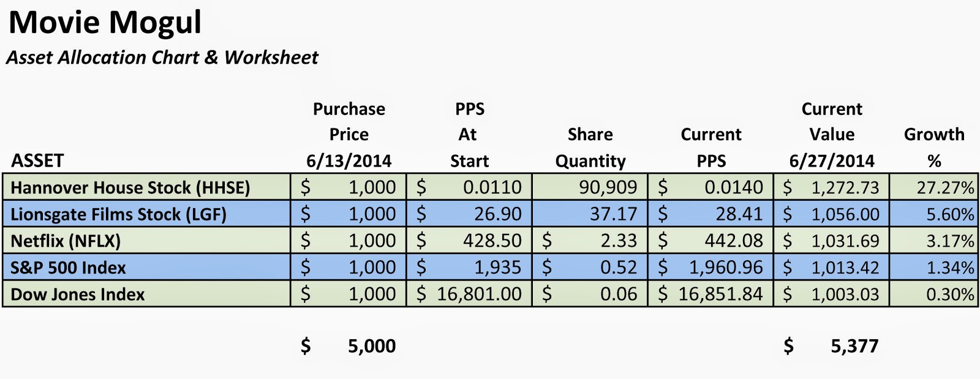Click the ASSET column header
Image resolution: width=980 pixels, height=379 pixels.
[x=37, y=161]
